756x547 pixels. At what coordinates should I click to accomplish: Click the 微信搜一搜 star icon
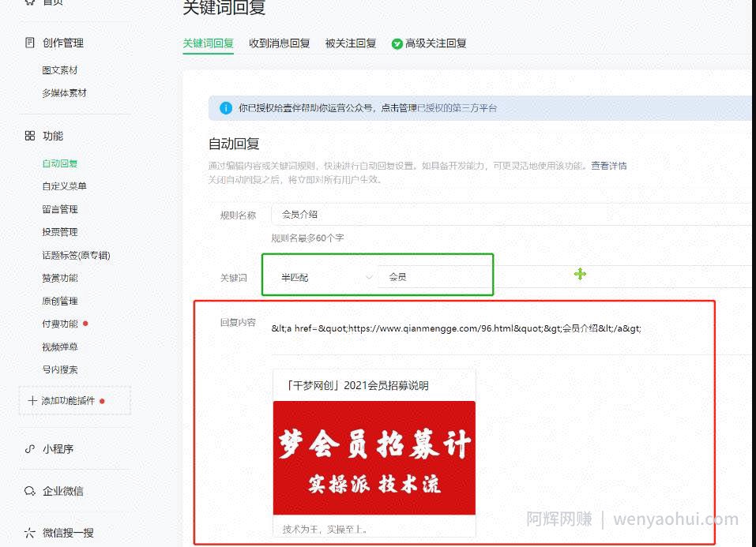[x=30, y=533]
